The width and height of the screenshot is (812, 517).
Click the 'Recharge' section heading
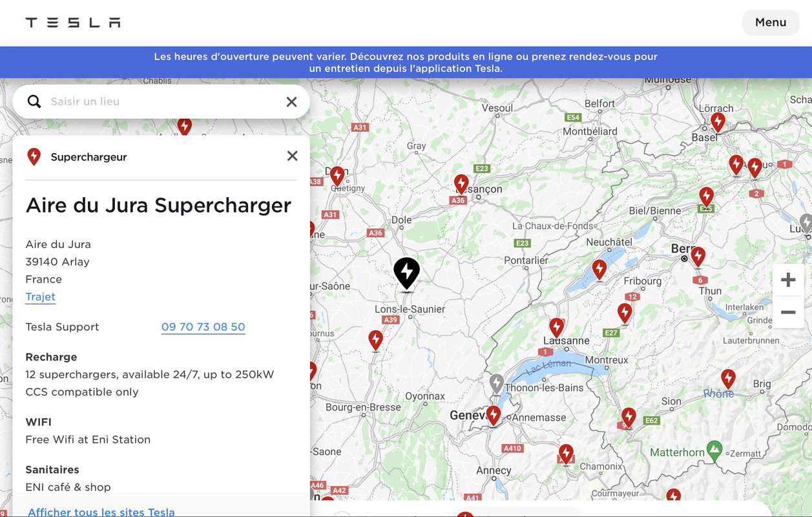click(51, 357)
